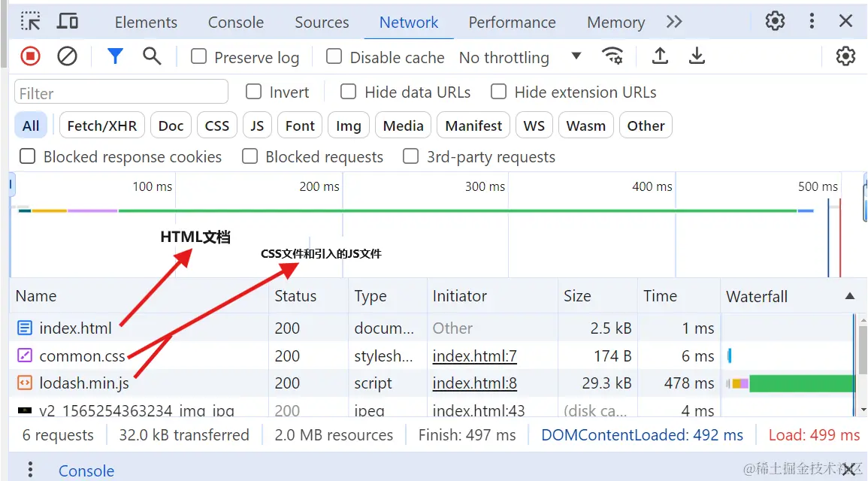This screenshot has width=868, height=481.
Task: Open the index.html:7 initiator link
Action: (474, 355)
